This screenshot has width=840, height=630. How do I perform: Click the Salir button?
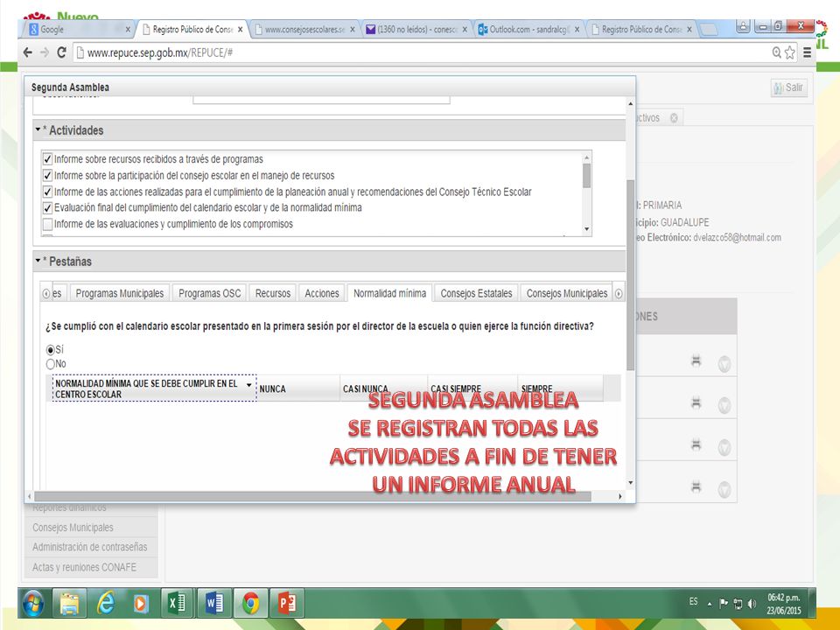coord(788,87)
